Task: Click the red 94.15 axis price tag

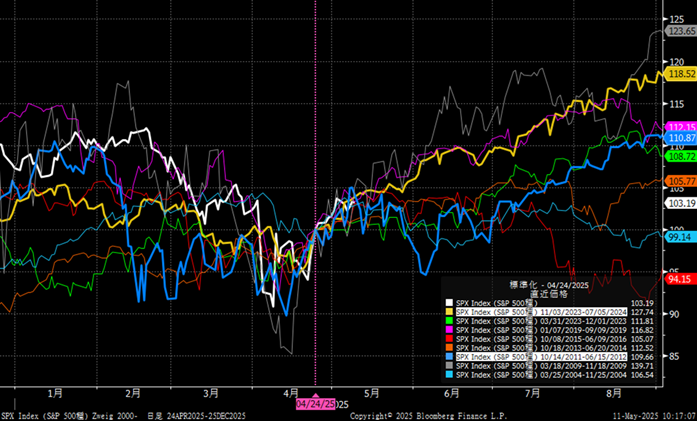Action: (x=681, y=279)
